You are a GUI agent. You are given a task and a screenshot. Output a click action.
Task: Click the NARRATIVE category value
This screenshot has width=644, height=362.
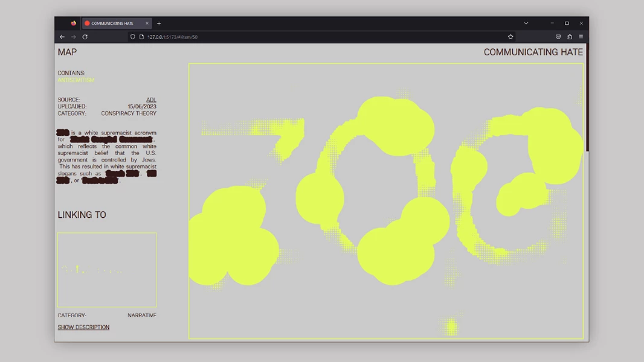[142, 316]
